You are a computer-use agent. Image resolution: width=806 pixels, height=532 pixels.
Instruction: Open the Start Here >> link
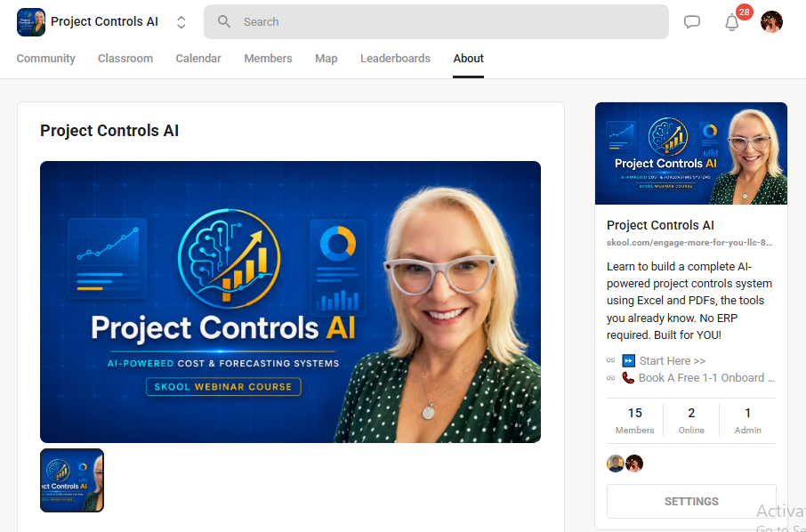673,361
